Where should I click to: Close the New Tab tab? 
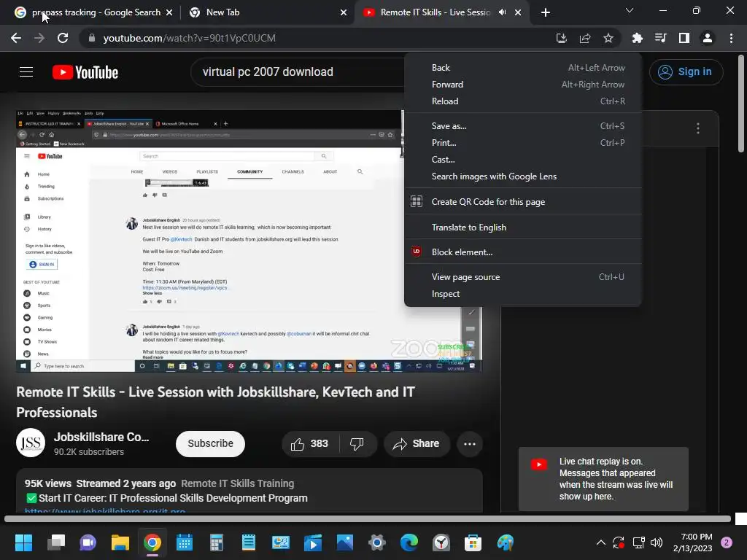click(x=344, y=12)
